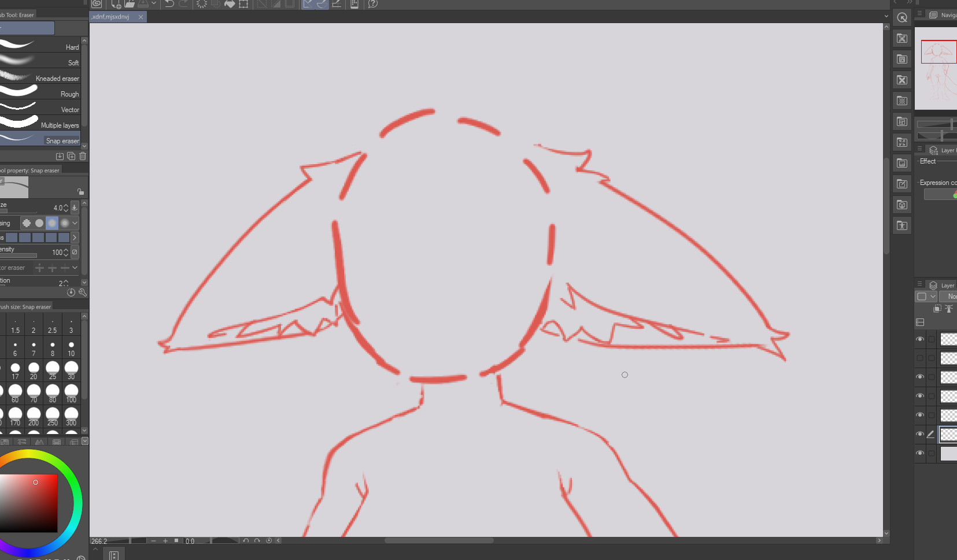Select the Snap eraser sub tool
Screen dimensions: 957x560
pos(40,139)
